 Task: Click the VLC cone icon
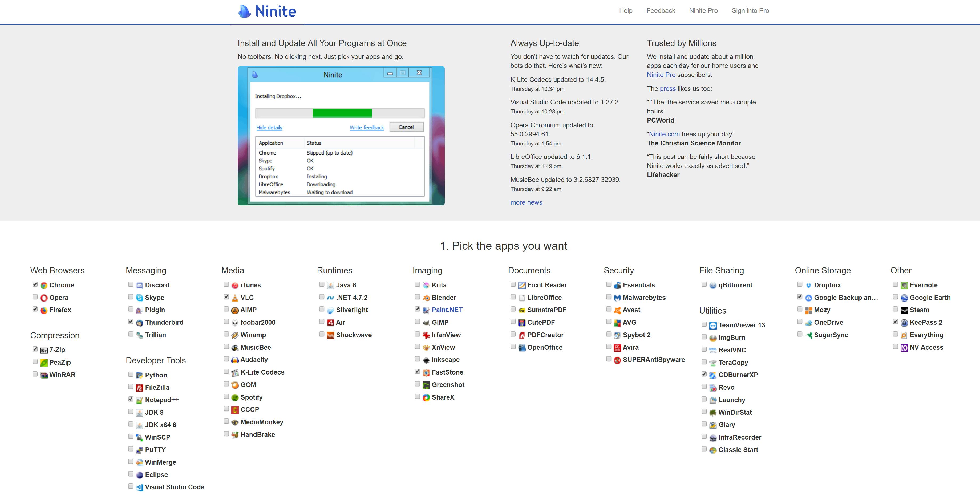[x=235, y=298]
